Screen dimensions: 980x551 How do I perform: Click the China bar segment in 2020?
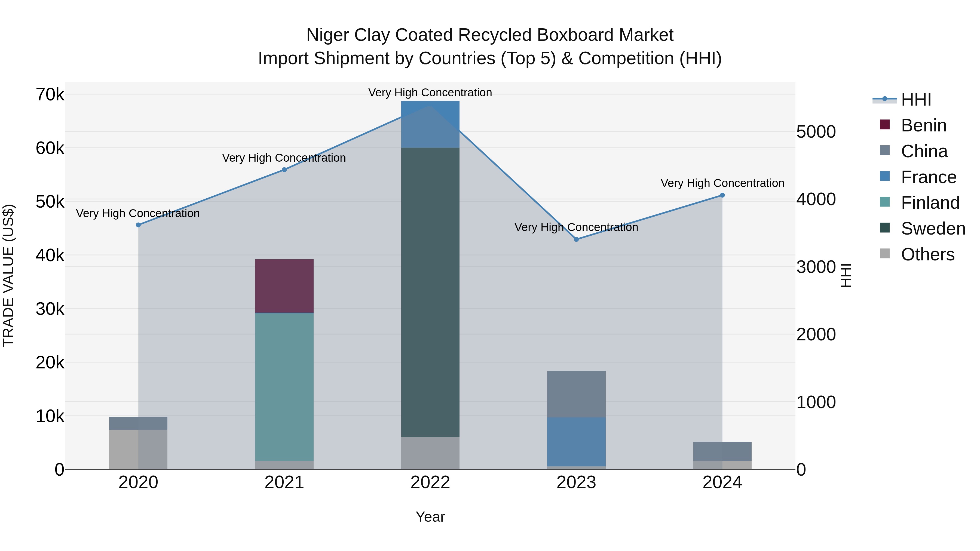pyautogui.click(x=139, y=424)
